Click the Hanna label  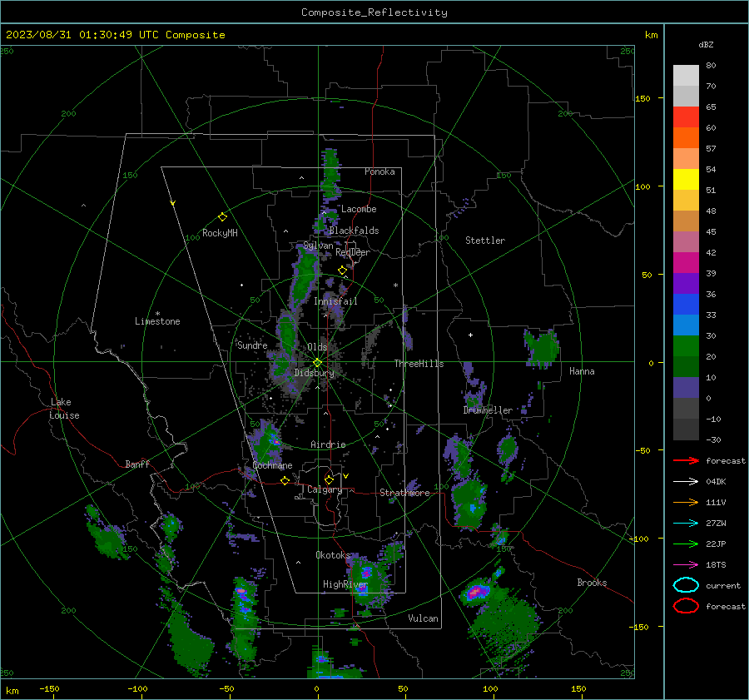(582, 371)
